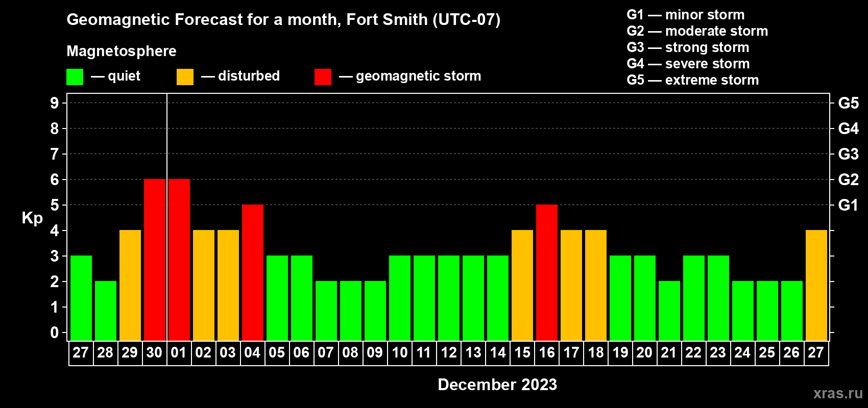Select date label 20 on the axis
868x408 pixels.
pos(644,353)
